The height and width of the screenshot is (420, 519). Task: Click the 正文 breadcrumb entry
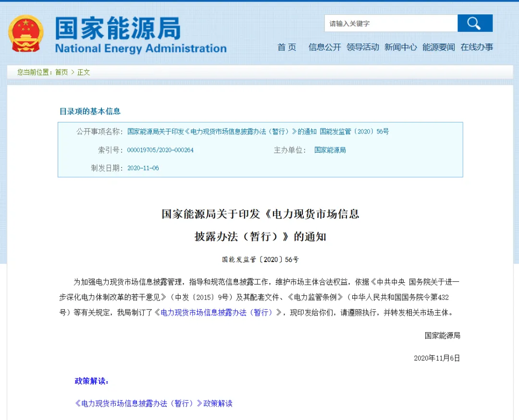point(84,72)
